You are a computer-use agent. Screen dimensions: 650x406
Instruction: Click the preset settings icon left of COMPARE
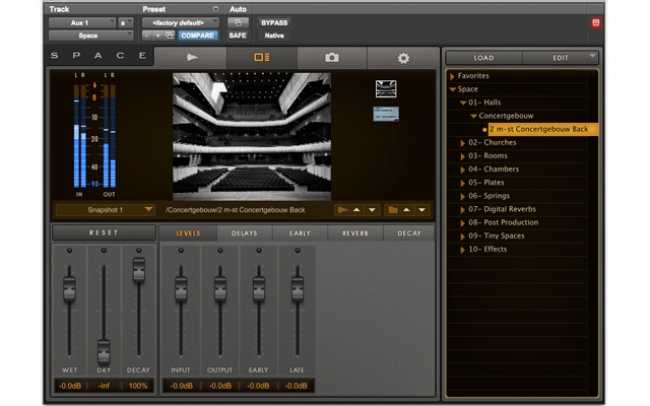click(x=169, y=36)
